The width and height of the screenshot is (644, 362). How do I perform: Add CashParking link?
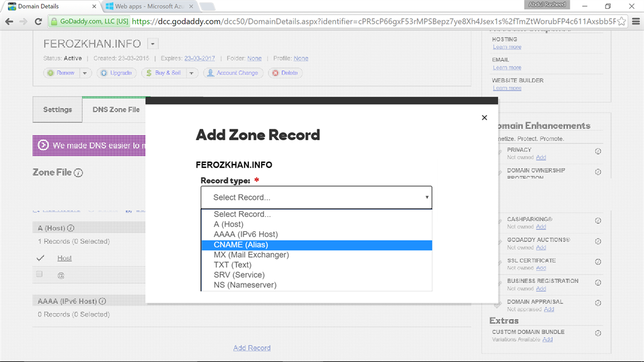pyautogui.click(x=541, y=227)
